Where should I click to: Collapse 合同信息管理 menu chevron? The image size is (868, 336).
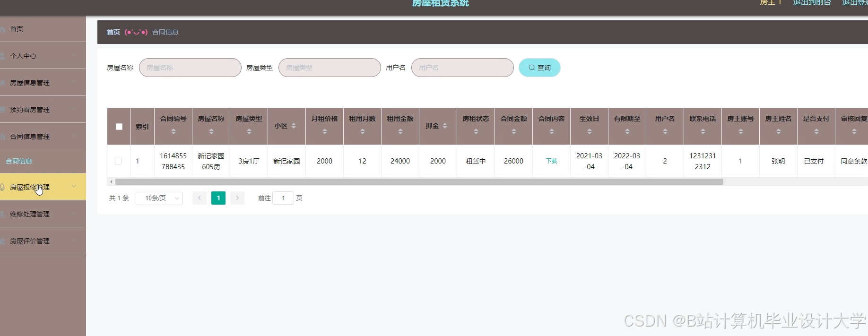coord(74,136)
